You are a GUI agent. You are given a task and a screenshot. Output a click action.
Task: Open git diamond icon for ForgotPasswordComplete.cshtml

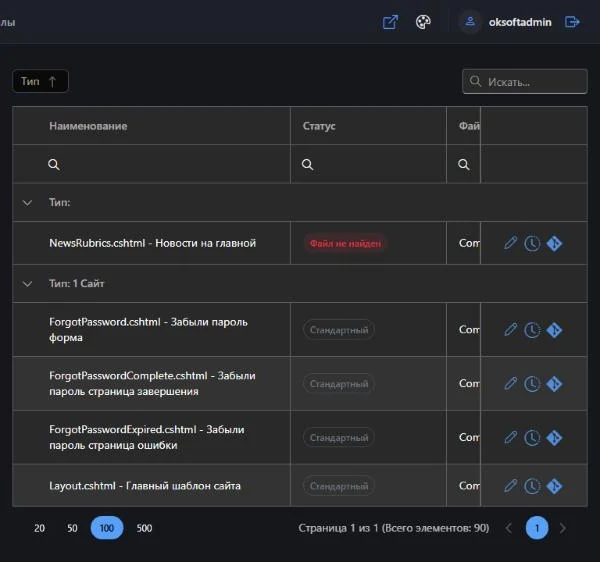(554, 384)
